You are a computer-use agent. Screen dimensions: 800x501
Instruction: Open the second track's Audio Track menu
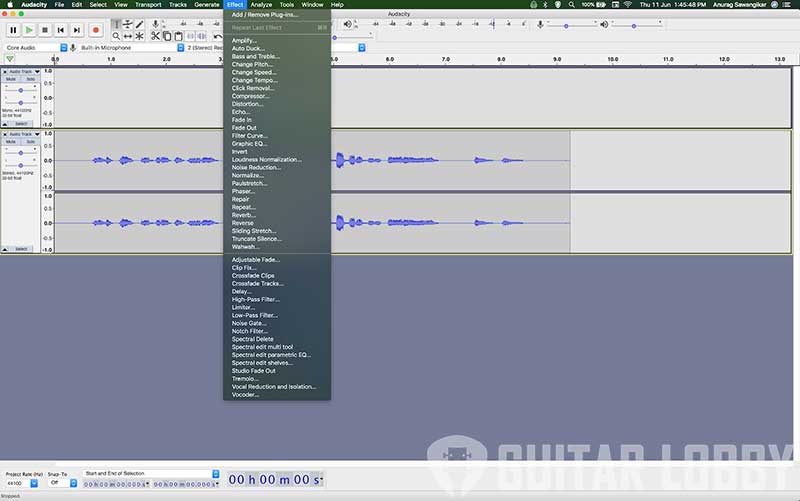tap(24, 134)
